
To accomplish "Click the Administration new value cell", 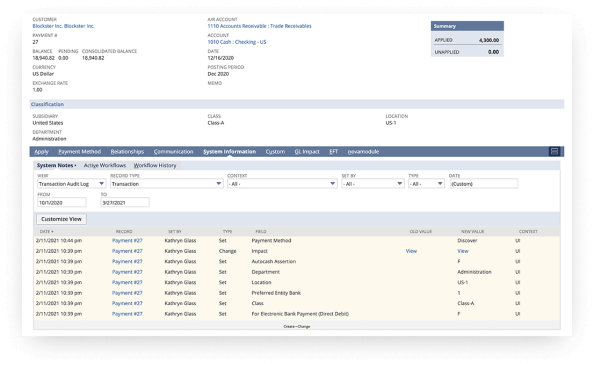I will (x=474, y=272).
